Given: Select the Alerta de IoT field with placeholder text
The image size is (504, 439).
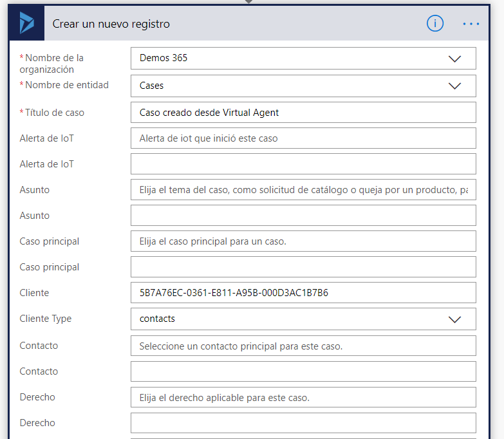Looking at the screenshot, I should [x=303, y=138].
